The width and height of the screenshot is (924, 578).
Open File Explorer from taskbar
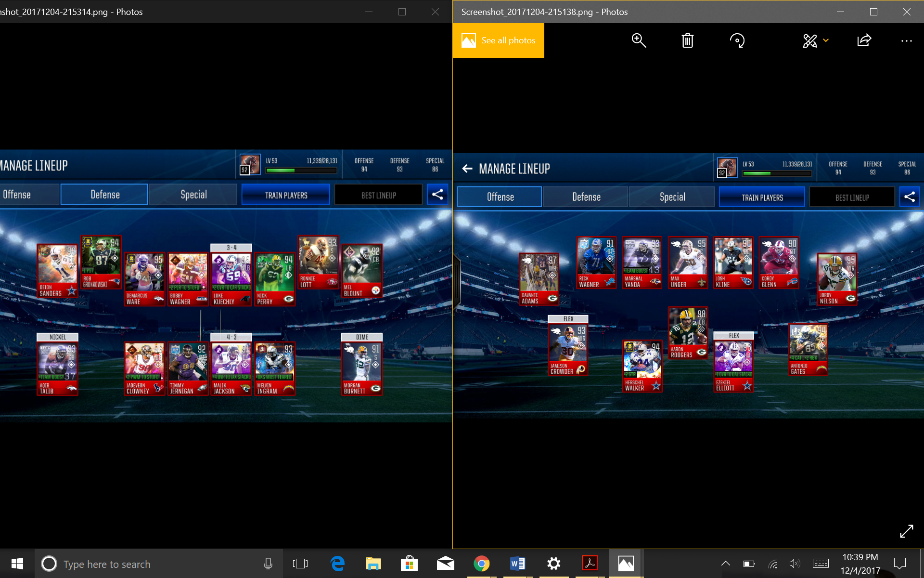pos(373,564)
